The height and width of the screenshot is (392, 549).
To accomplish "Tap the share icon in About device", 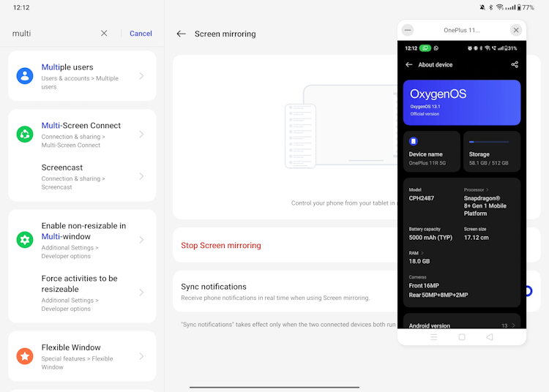I will tap(515, 64).
